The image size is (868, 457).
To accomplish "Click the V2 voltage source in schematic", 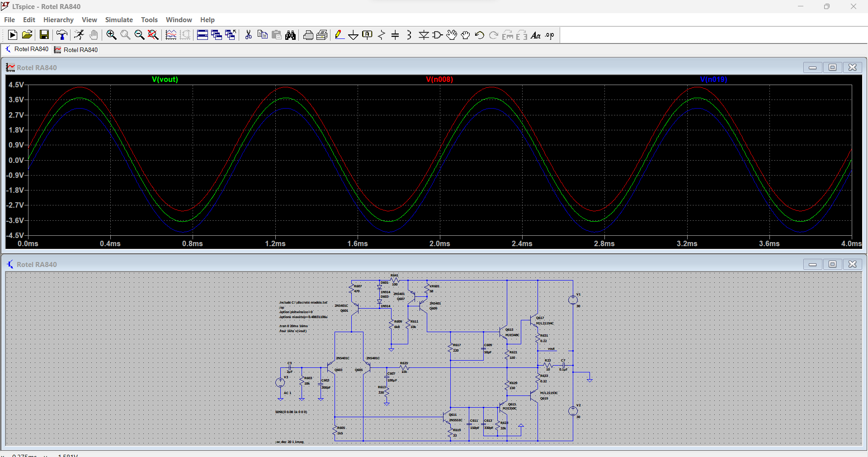I will 573,411.
